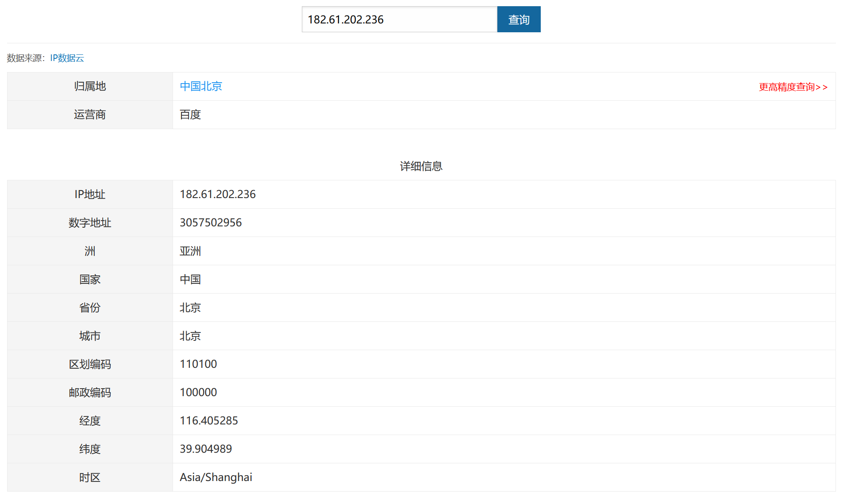Select the 区划编码 value 110100
This screenshot has height=504, width=843.
[x=198, y=364]
